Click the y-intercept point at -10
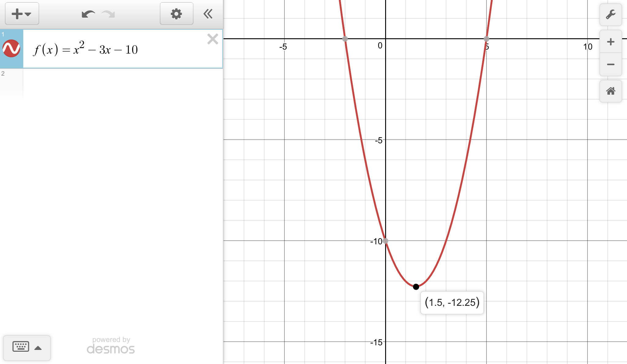 click(x=385, y=241)
